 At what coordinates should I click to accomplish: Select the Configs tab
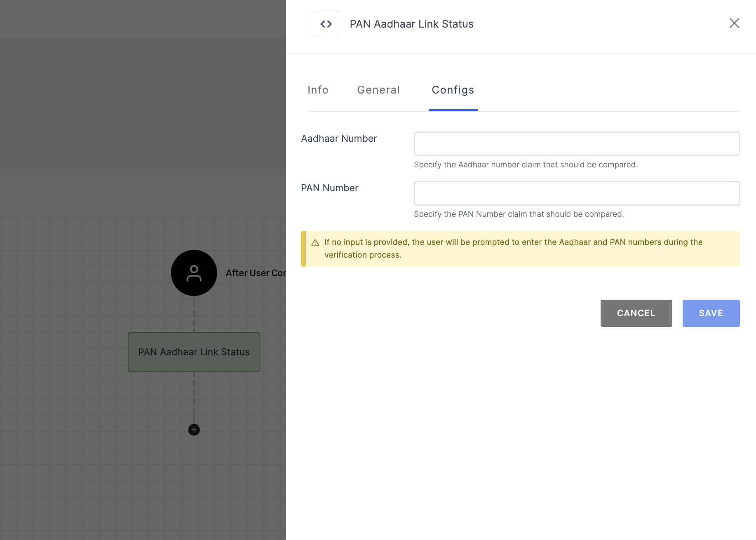(x=453, y=90)
